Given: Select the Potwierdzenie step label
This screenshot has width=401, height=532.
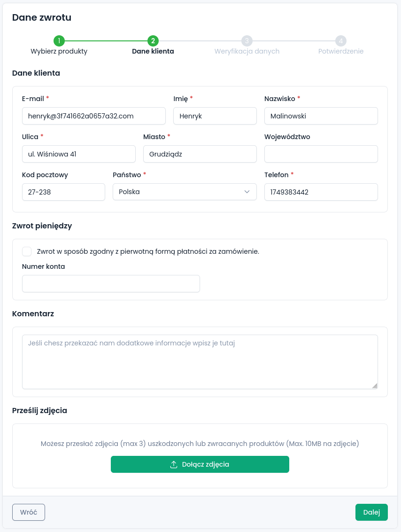Looking at the screenshot, I should tap(341, 51).
